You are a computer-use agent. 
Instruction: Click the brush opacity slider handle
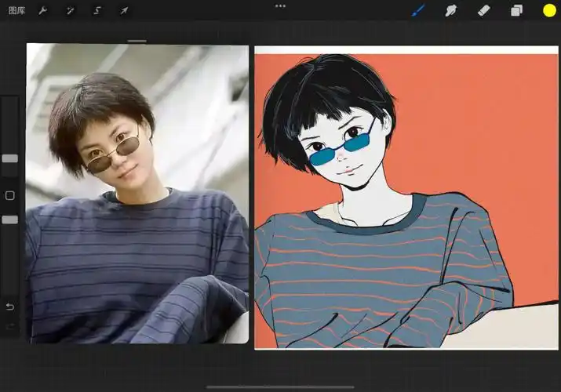pos(10,220)
